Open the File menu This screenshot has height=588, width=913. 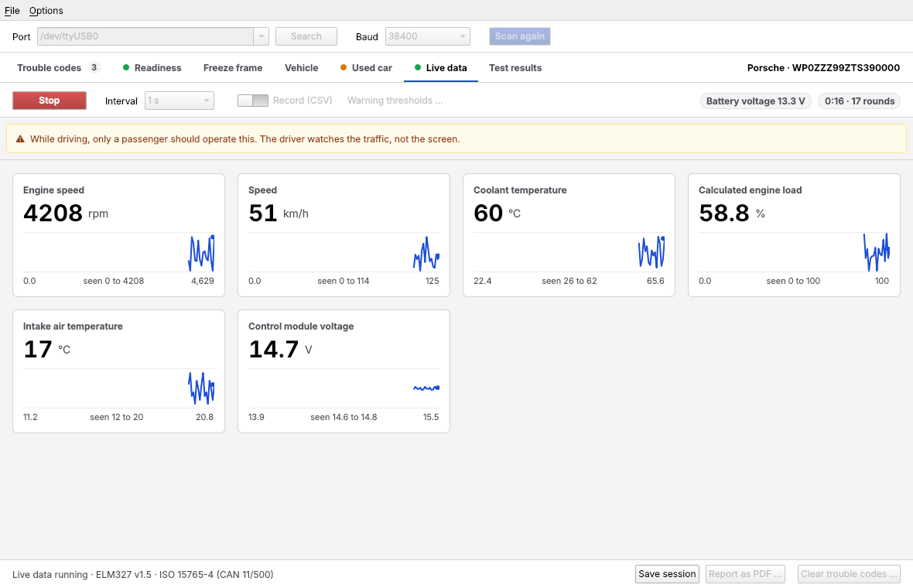pos(12,11)
